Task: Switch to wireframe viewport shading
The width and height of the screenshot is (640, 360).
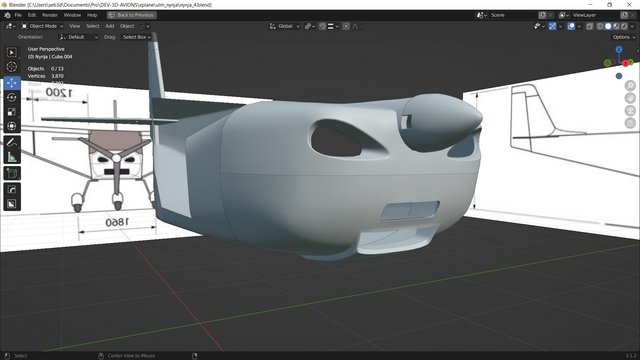Action: click(600, 26)
